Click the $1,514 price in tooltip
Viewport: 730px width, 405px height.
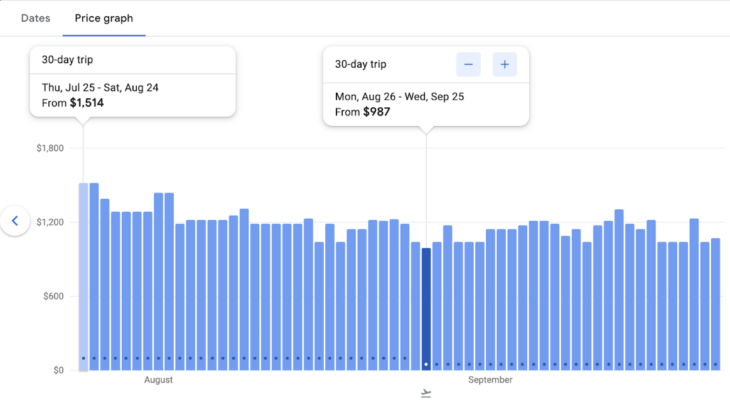[x=87, y=103]
